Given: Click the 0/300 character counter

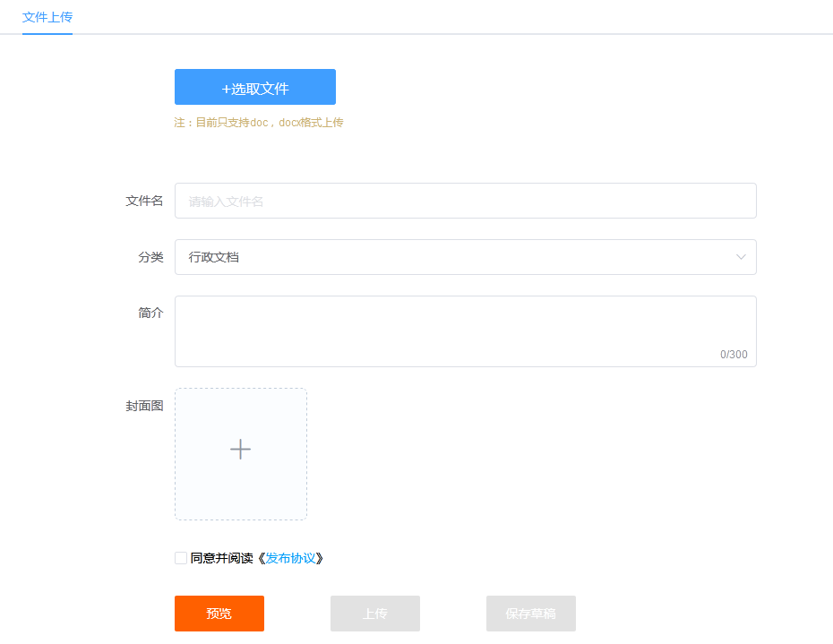Looking at the screenshot, I should tap(734, 355).
